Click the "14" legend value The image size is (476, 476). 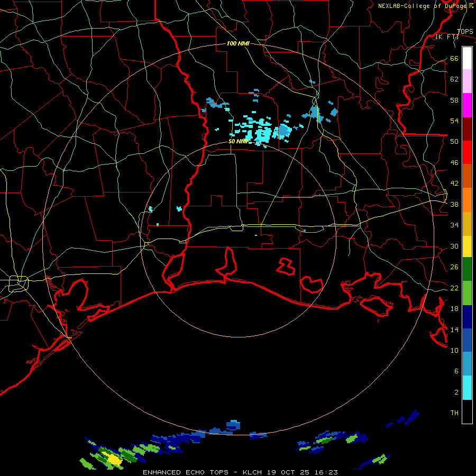pos(454,329)
